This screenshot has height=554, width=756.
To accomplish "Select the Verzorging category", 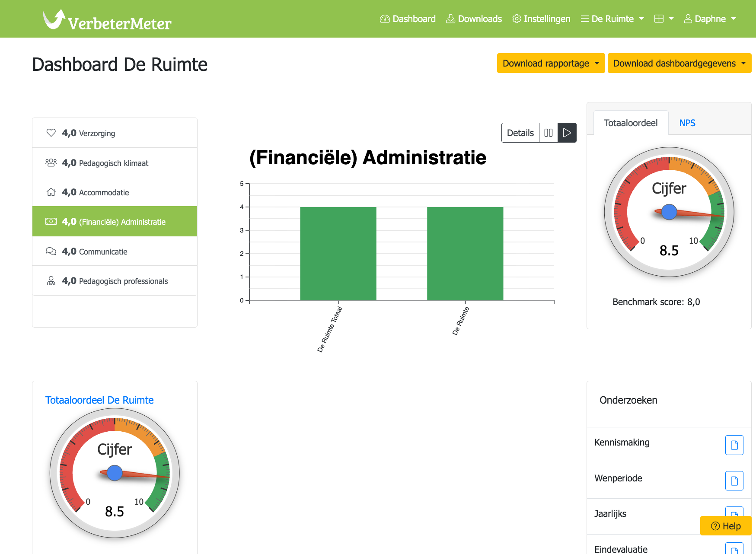I will click(x=115, y=133).
